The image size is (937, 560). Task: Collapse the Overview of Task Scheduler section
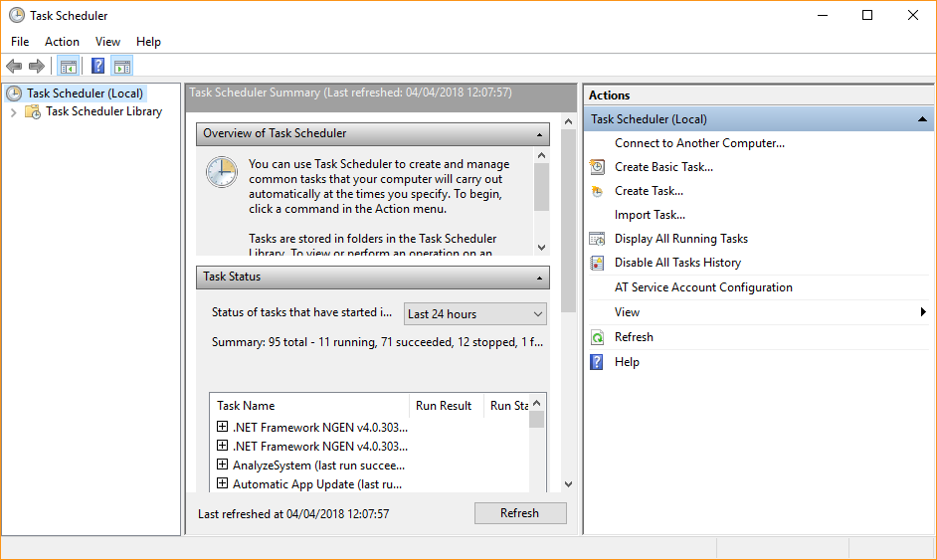[x=539, y=134]
